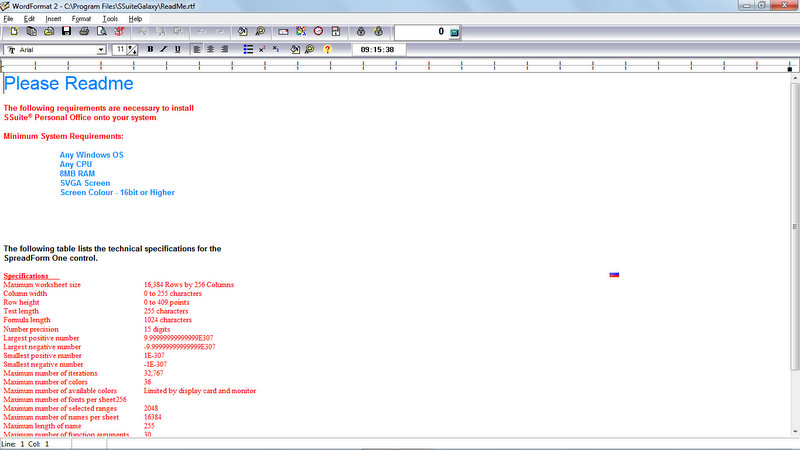The image size is (800, 450).
Task: Center align the text
Action: pos(211,49)
